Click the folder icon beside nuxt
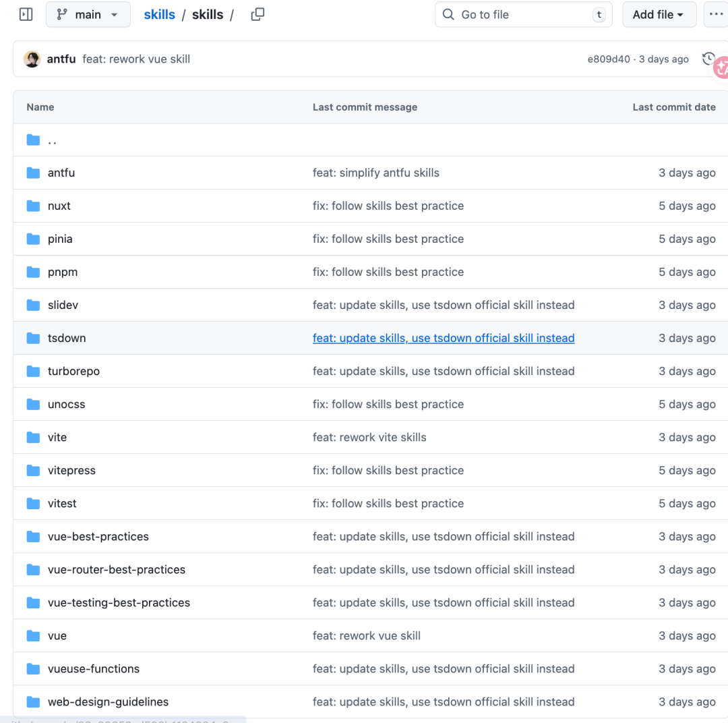This screenshot has height=723, width=728. point(33,206)
